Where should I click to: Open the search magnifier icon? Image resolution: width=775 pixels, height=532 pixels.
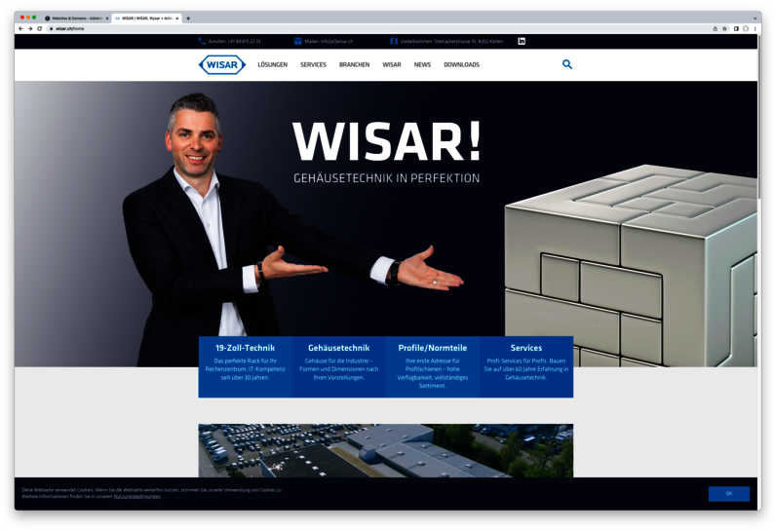[x=567, y=64]
